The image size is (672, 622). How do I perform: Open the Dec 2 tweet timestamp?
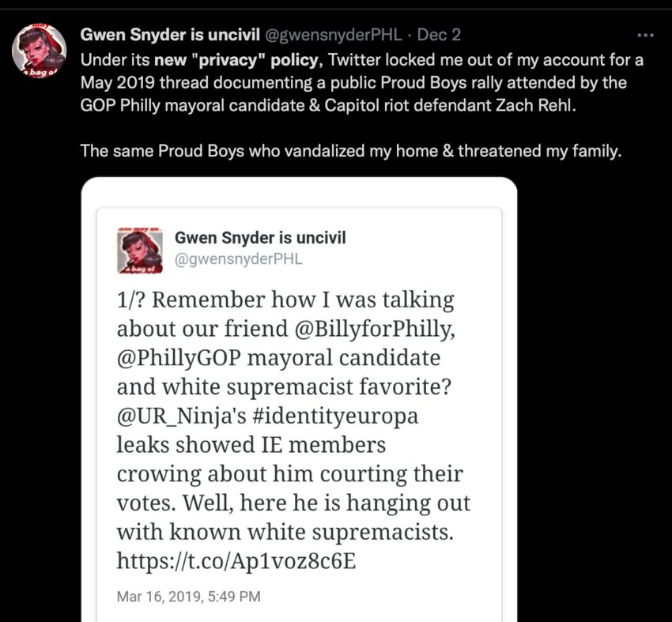point(439,35)
